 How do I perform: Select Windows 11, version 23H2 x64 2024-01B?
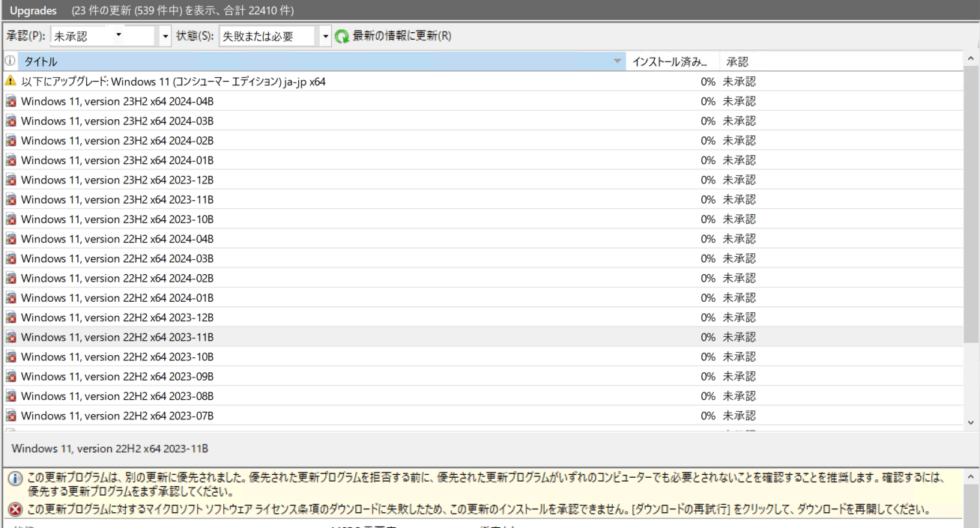(x=483, y=160)
